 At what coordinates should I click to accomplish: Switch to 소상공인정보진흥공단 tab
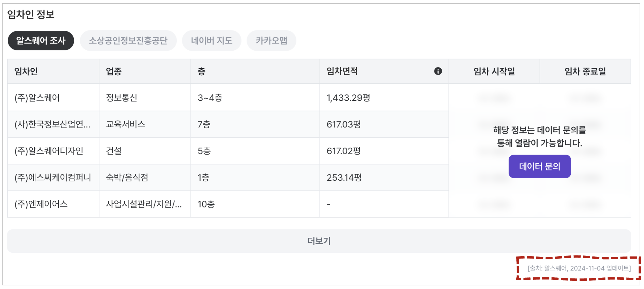128,41
